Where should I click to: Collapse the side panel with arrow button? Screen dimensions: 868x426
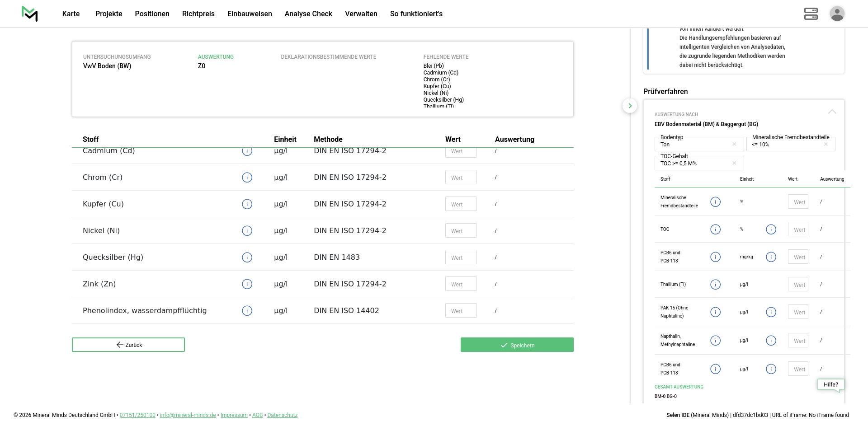[x=630, y=106]
